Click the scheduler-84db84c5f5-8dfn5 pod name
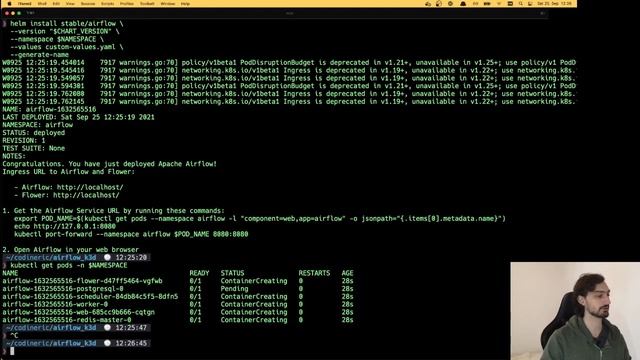The image size is (640, 360). click(x=90, y=296)
